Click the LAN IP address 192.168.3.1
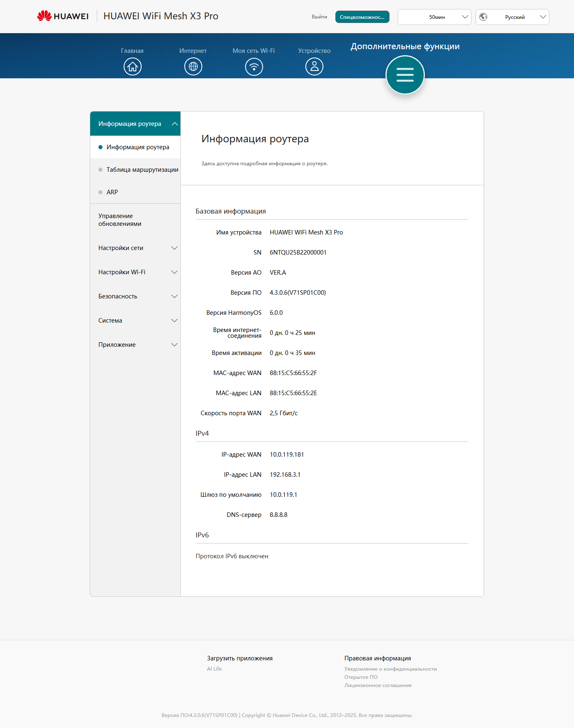574x728 pixels. [x=285, y=475]
